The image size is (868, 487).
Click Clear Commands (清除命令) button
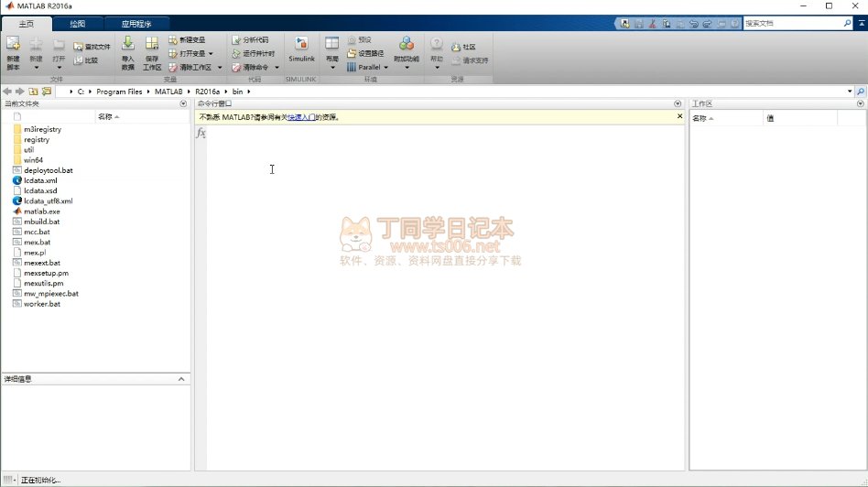[250, 67]
